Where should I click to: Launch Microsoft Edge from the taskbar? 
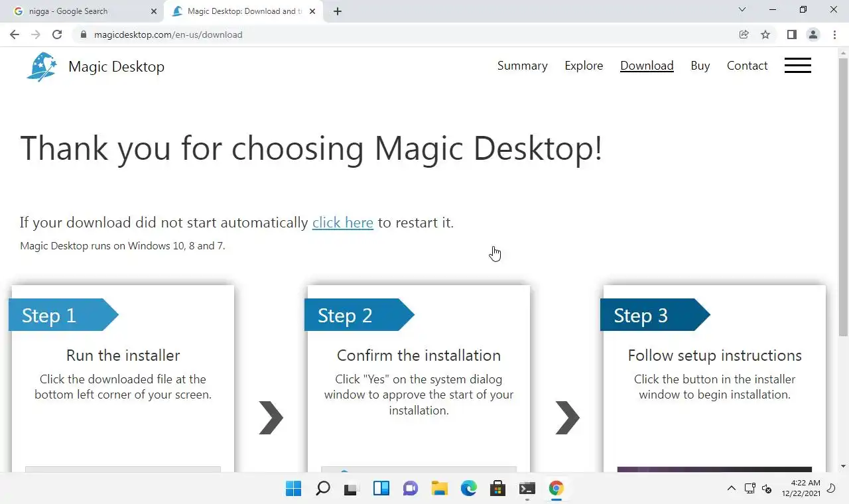point(469,489)
